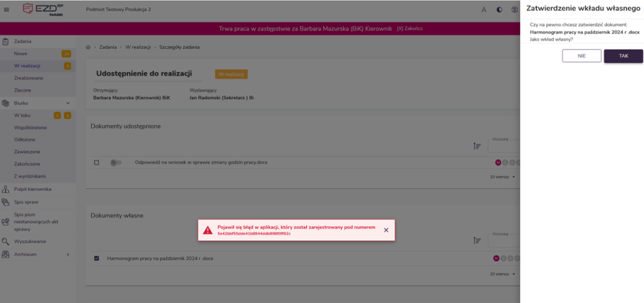Expand the Archiwum sidebar item

[68, 255]
